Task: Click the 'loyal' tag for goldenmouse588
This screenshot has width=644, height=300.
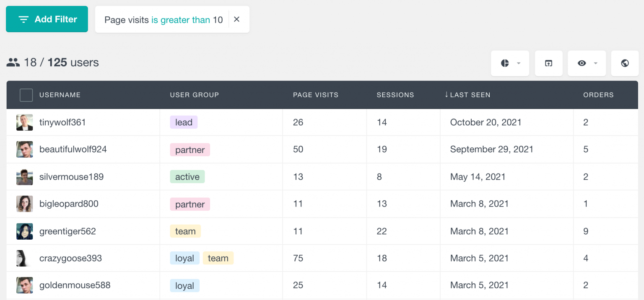Action: point(184,285)
